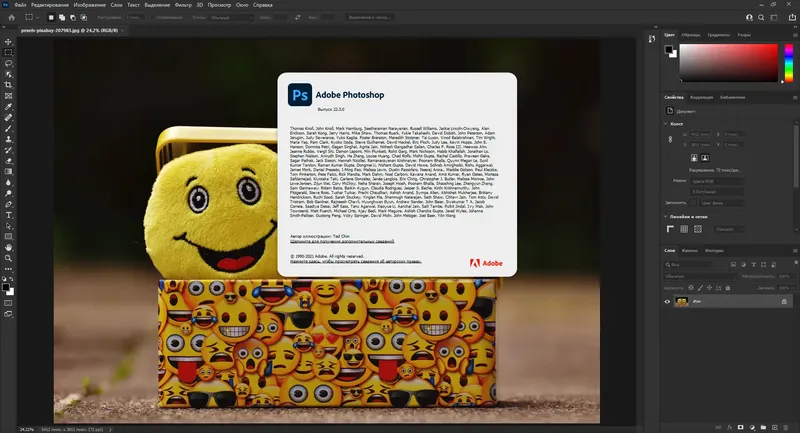Open the Edit Toolbar three-dots icon
The image size is (800, 433).
[8, 269]
